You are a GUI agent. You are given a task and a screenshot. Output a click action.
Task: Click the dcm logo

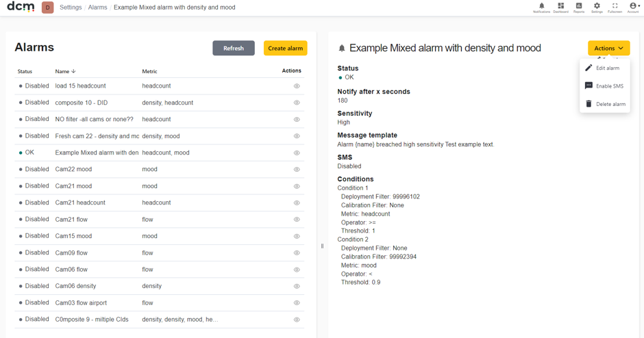pyautogui.click(x=21, y=7)
